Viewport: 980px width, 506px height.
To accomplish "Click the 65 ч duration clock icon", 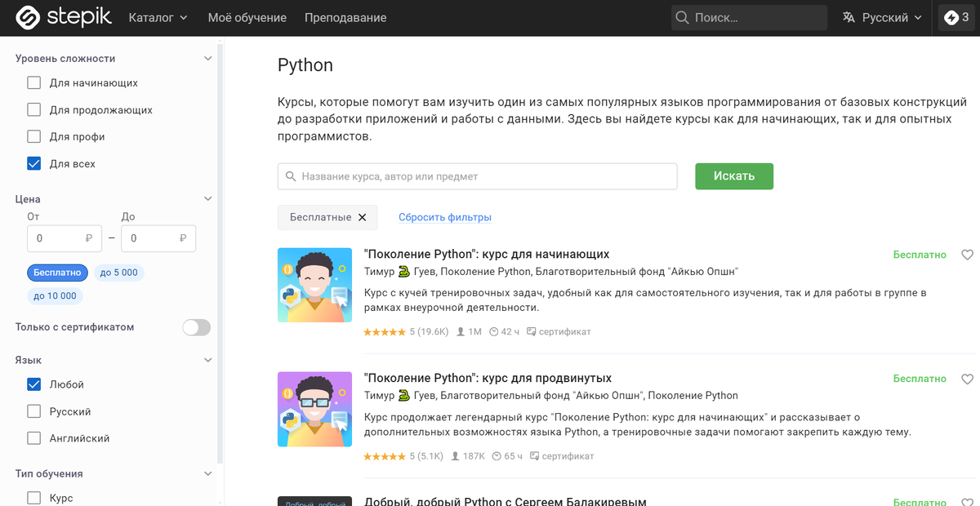I will 497,456.
